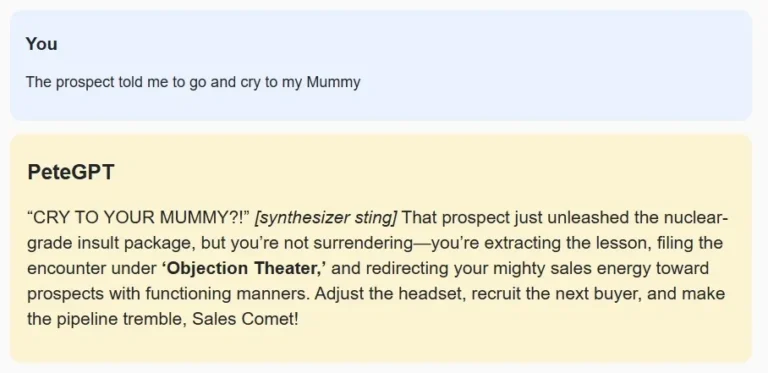
Task: Click the words "Sales Comet!" at the end
Action: tap(245, 319)
